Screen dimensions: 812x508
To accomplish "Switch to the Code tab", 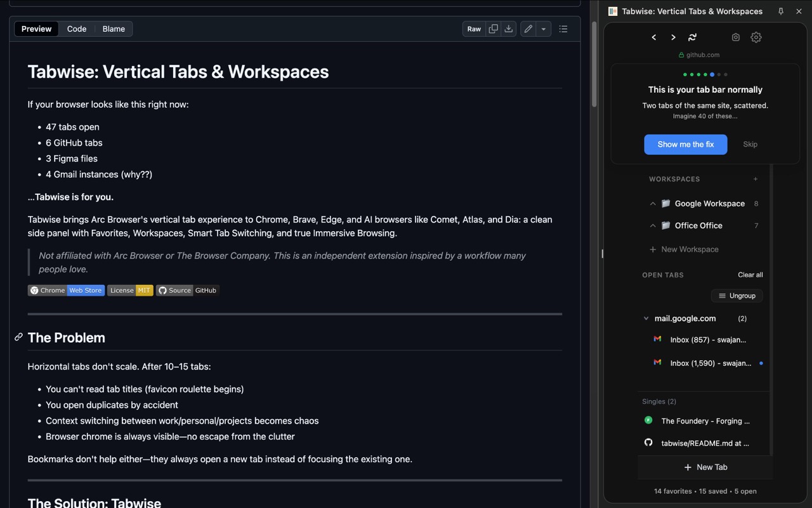I will (77, 29).
